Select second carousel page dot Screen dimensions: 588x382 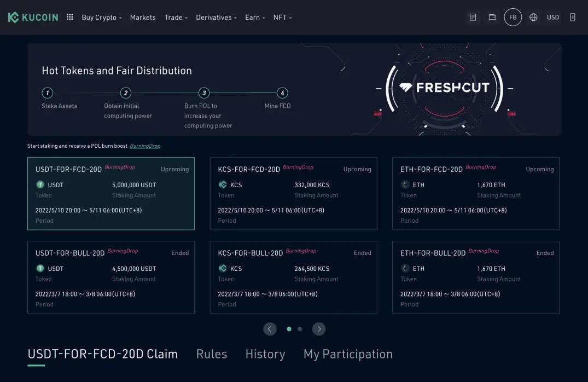click(300, 329)
